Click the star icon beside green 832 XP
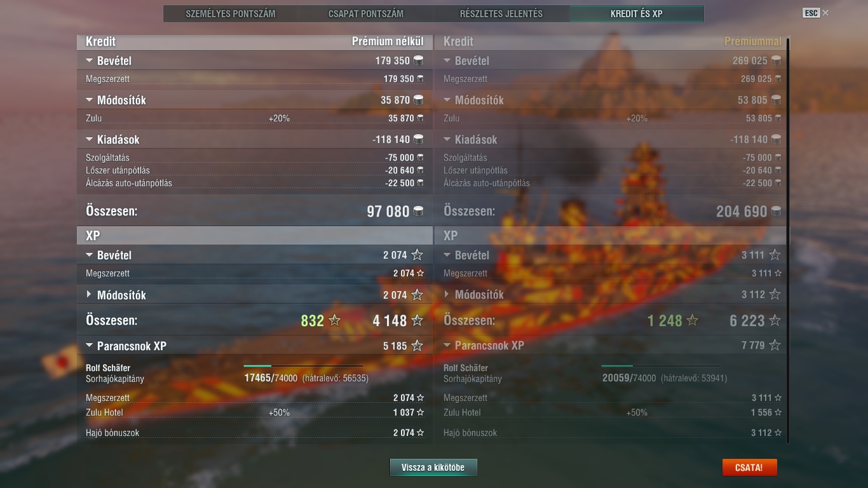This screenshot has width=868, height=488. point(334,321)
